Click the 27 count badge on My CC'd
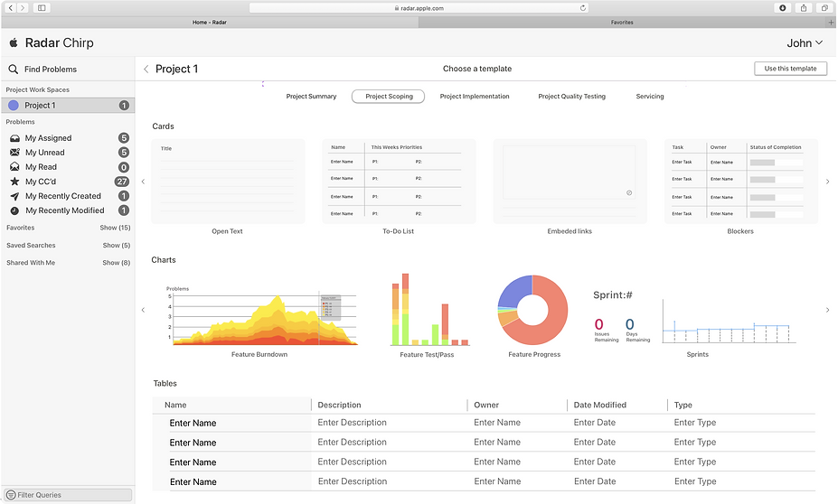The height and width of the screenshot is (504, 838). click(x=122, y=182)
